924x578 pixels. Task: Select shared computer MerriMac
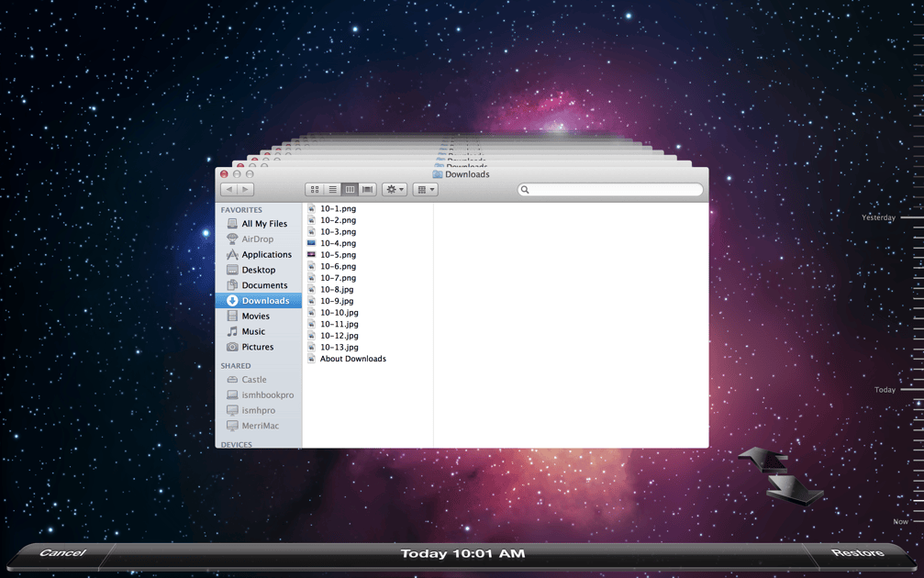(x=259, y=426)
